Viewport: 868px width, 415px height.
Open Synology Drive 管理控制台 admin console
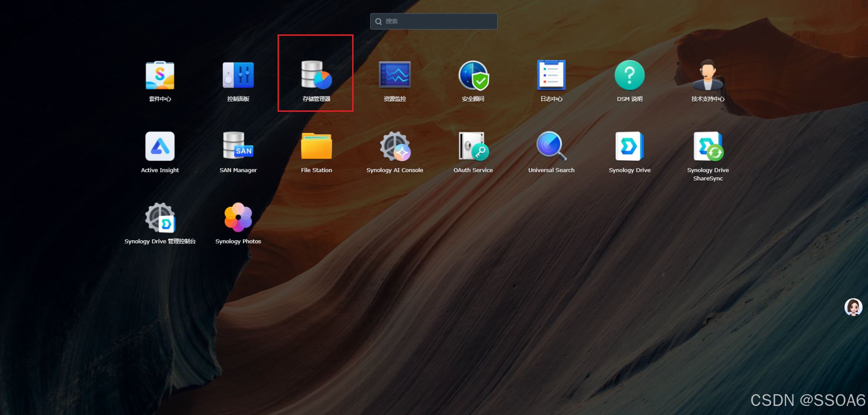point(160,217)
